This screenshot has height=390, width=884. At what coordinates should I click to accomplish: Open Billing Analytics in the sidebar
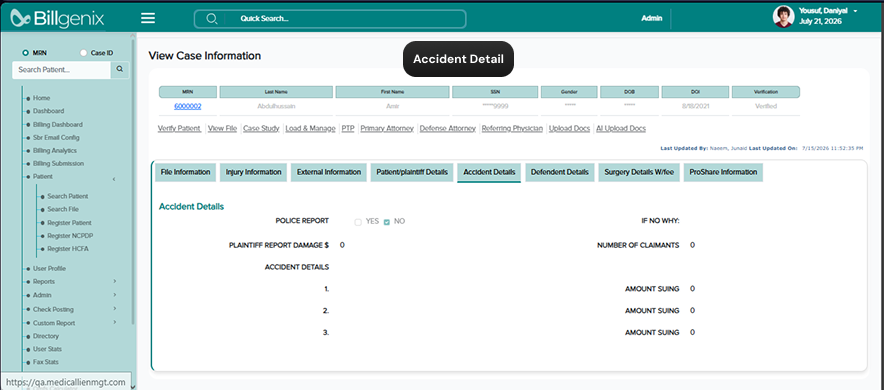click(55, 150)
